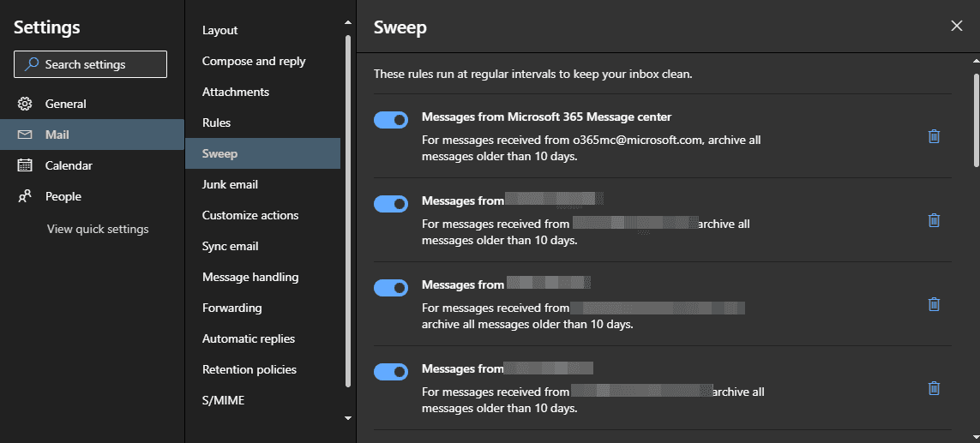980x443 pixels.
Task: Delete the Microsoft 365 Message center sweep rule
Action: [934, 136]
